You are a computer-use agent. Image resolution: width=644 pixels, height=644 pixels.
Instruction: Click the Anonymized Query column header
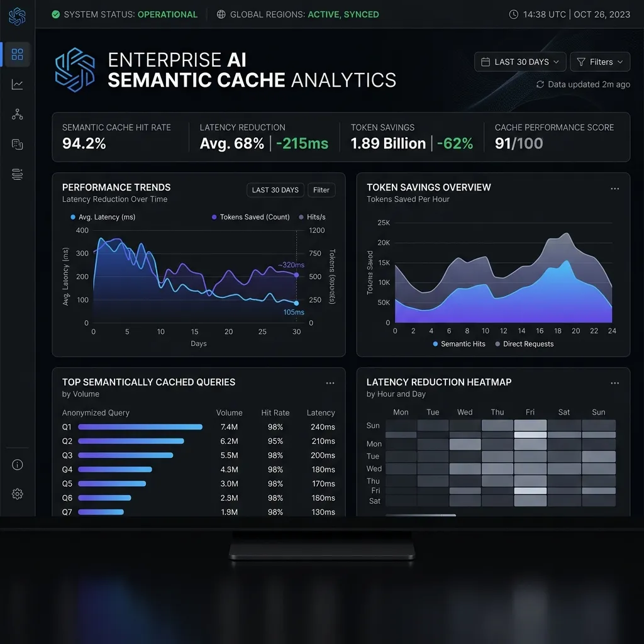[96, 413]
